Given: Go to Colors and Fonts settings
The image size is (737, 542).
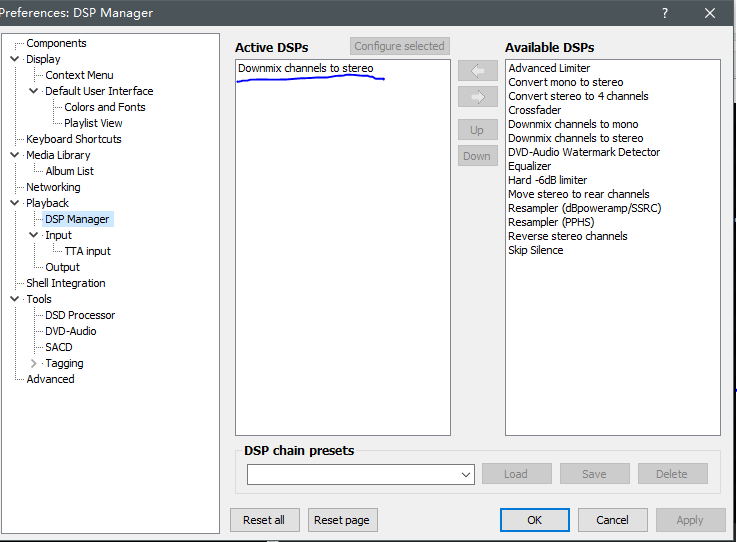Looking at the screenshot, I should coord(105,107).
